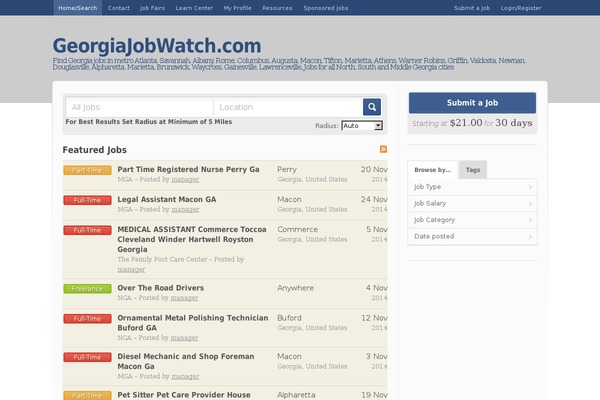Click the '24 Nov' date text
The width and height of the screenshot is (600, 400).
[374, 199]
